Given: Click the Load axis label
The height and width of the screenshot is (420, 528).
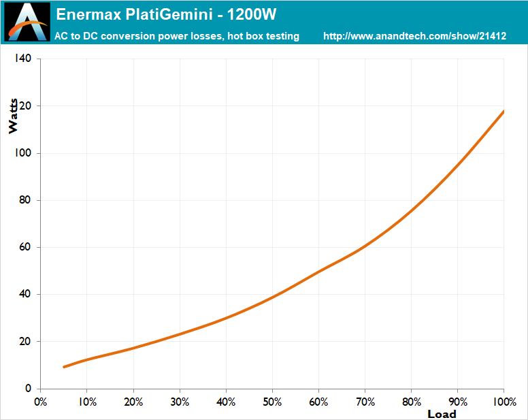Looking at the screenshot, I should [442, 414].
